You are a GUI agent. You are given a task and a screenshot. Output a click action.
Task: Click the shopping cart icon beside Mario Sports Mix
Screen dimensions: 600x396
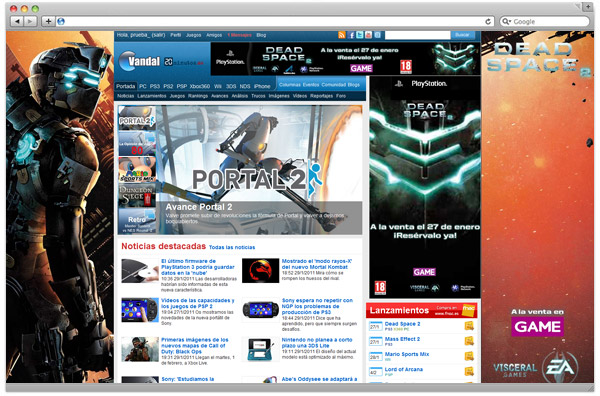pyautogui.click(x=469, y=356)
